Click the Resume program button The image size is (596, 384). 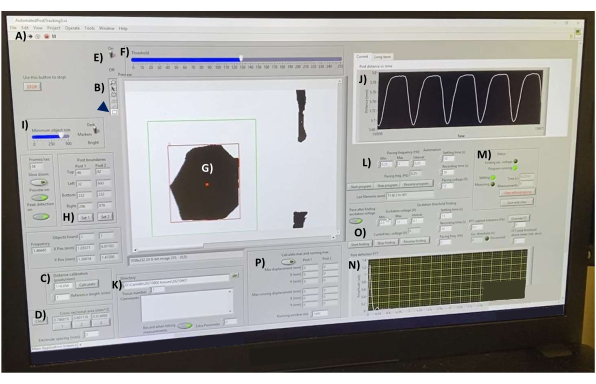point(416,184)
